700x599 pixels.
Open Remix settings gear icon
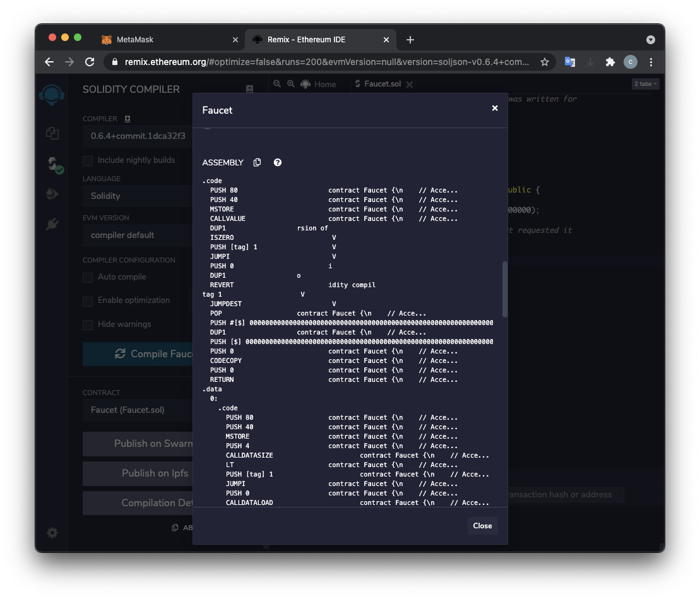point(52,533)
